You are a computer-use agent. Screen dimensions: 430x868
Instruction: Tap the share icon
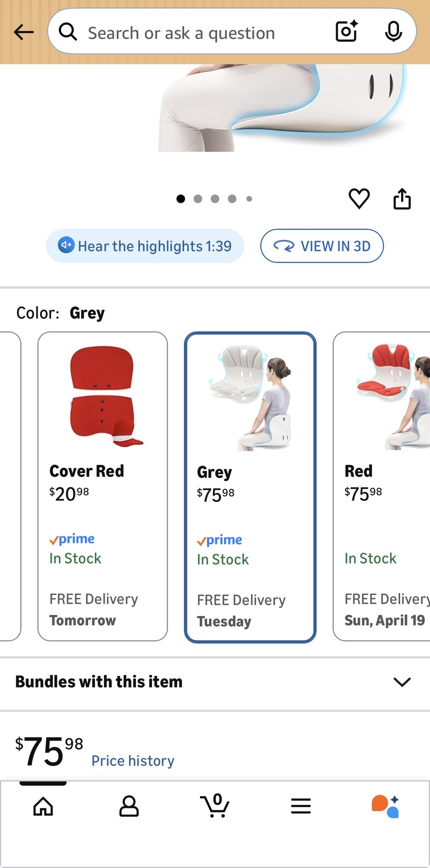(401, 199)
